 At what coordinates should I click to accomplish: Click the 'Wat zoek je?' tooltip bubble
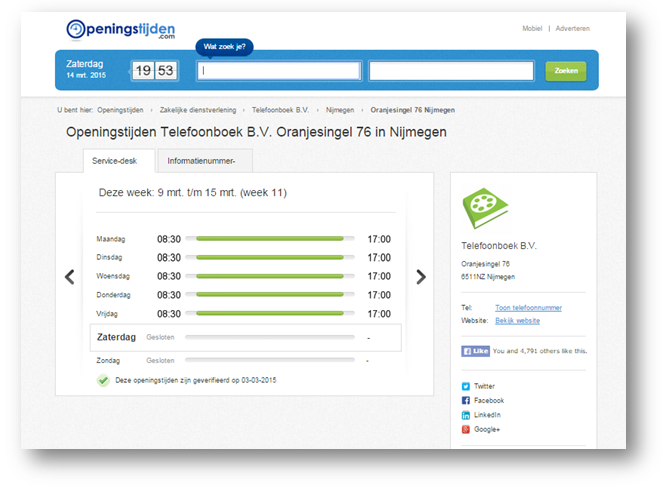click(224, 46)
